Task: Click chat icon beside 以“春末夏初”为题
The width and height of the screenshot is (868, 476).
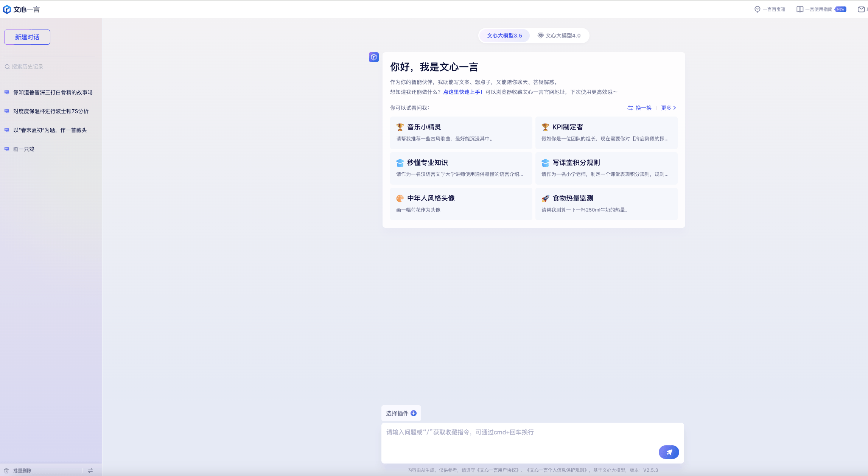Action: coord(7,130)
